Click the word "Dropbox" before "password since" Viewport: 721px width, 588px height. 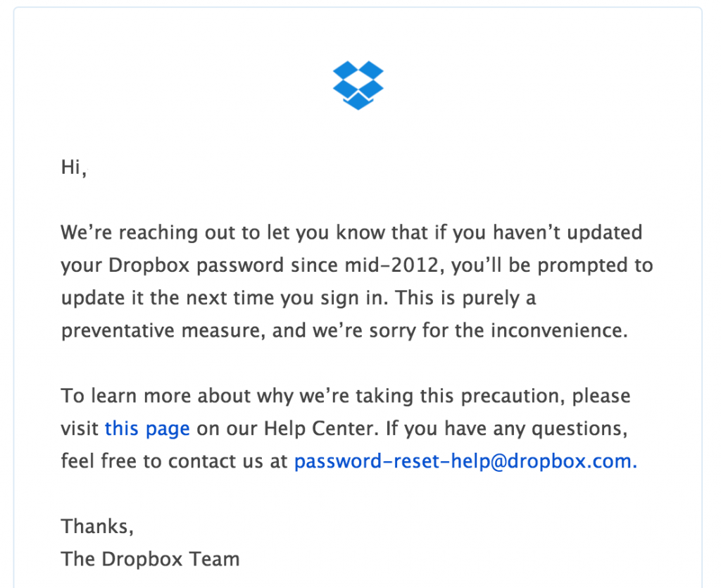[149, 265]
